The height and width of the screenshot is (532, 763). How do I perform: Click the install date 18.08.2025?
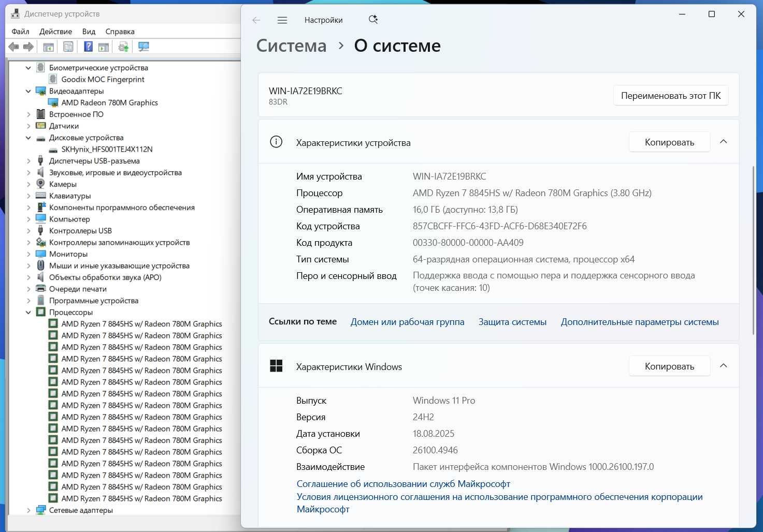(x=434, y=434)
